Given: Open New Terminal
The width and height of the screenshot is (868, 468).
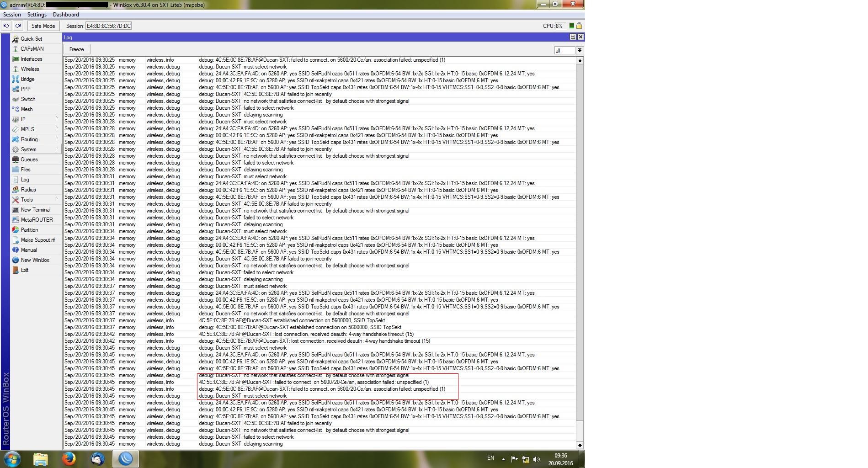Looking at the screenshot, I should [x=35, y=210].
